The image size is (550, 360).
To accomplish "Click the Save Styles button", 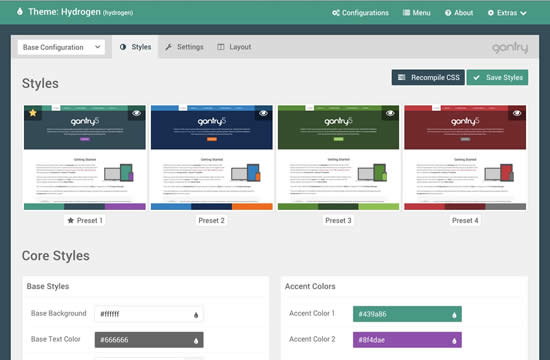I will (x=497, y=78).
